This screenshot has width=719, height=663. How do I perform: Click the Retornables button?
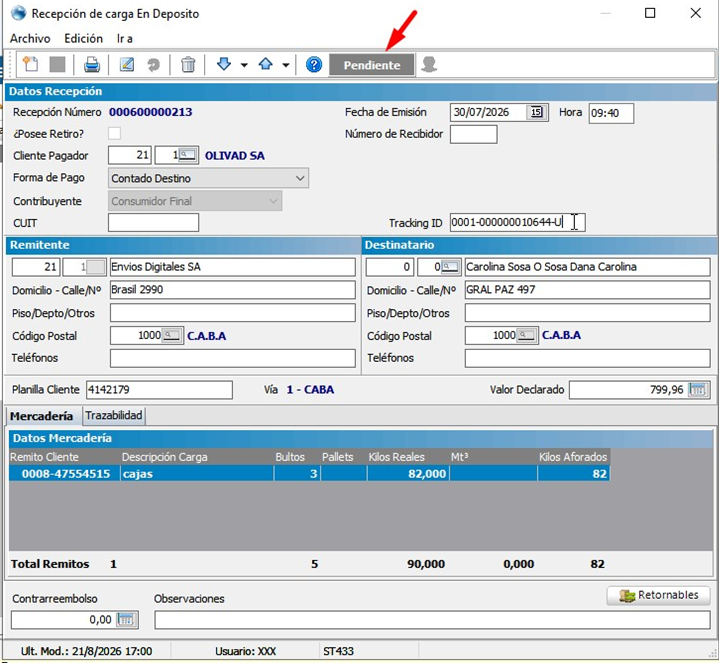pyautogui.click(x=658, y=595)
